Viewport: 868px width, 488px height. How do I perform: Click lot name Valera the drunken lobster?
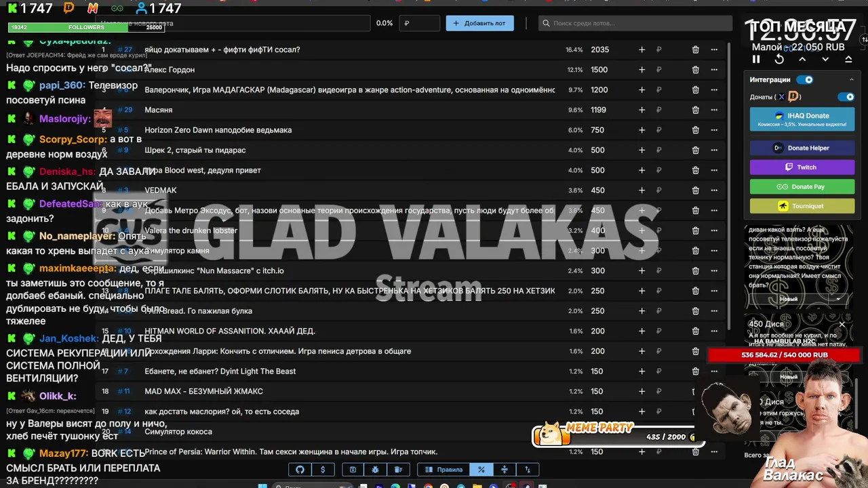[x=191, y=230]
